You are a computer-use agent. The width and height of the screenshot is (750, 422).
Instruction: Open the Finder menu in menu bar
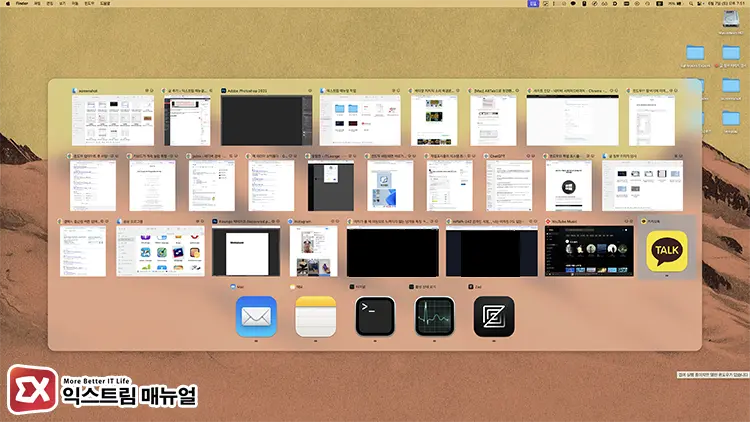(22, 3)
